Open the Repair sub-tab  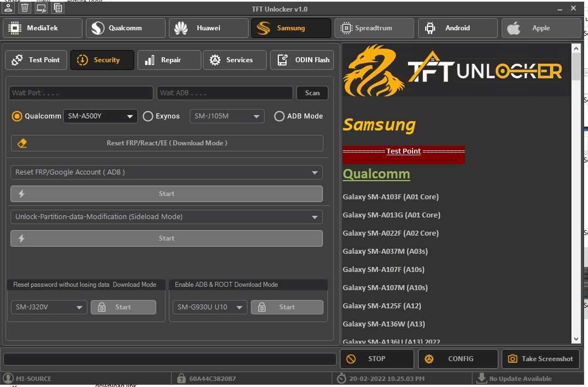pyautogui.click(x=169, y=60)
